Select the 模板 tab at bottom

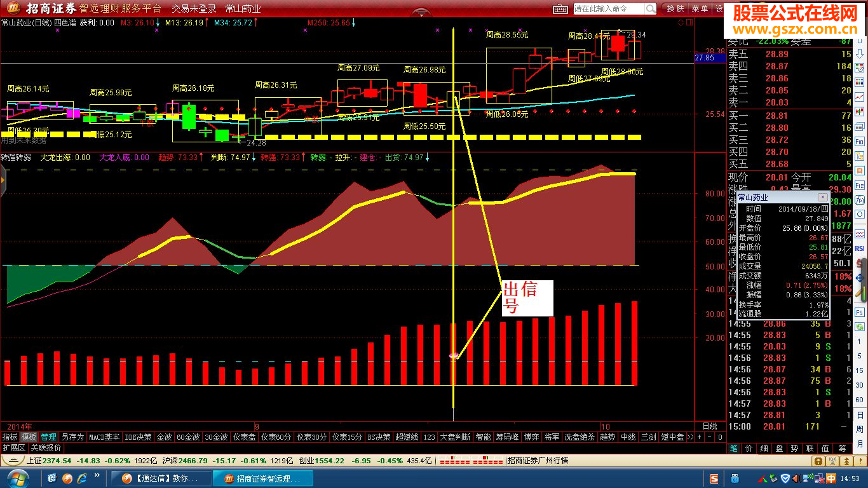tap(29, 437)
